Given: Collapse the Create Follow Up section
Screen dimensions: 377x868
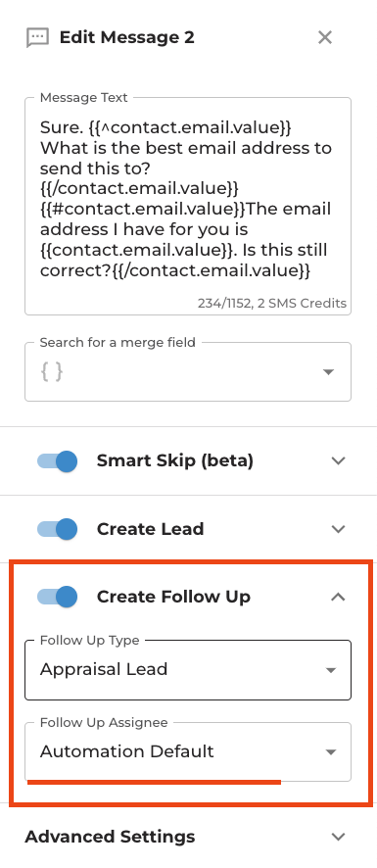Looking at the screenshot, I should (x=338, y=597).
